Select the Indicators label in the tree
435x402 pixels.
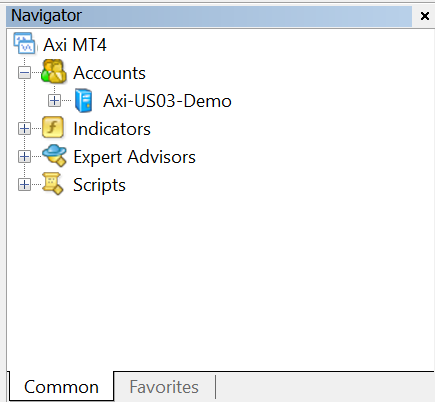coord(112,129)
